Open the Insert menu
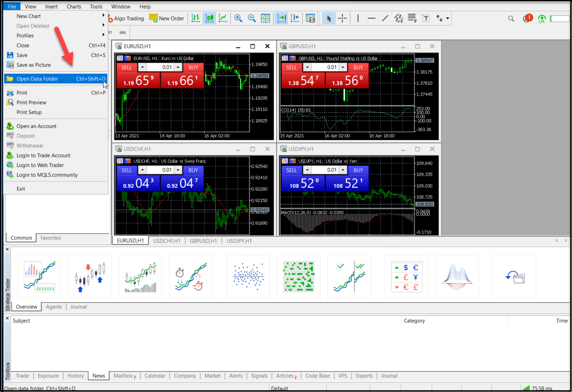This screenshot has height=392, width=572. tap(51, 7)
